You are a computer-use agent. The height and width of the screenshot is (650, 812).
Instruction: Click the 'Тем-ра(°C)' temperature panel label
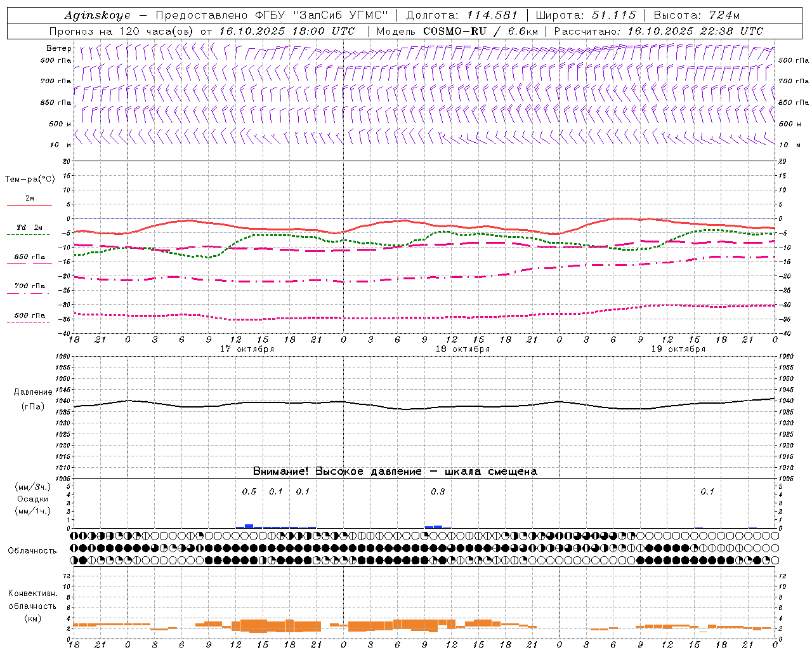pyautogui.click(x=30, y=180)
